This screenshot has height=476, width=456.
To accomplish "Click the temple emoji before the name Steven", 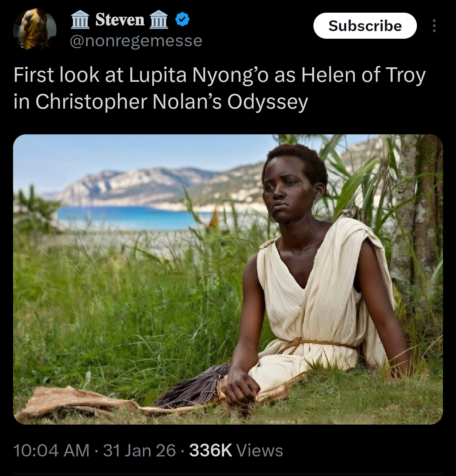I will point(80,20).
